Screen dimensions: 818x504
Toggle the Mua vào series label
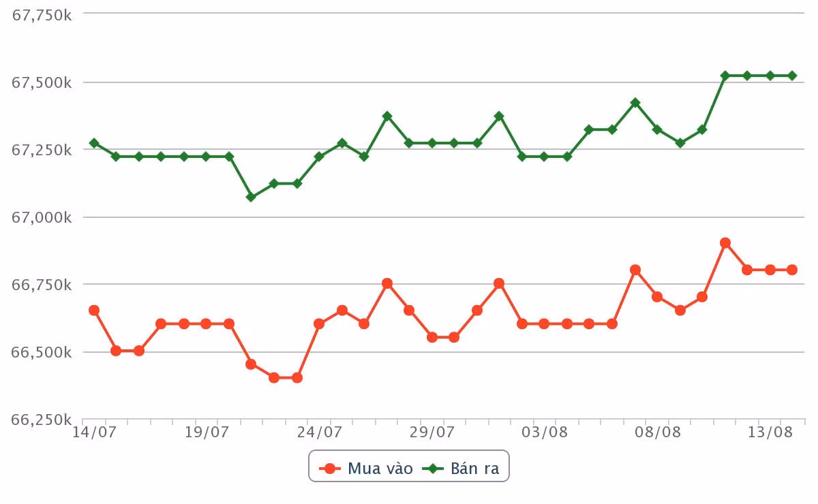click(380, 469)
